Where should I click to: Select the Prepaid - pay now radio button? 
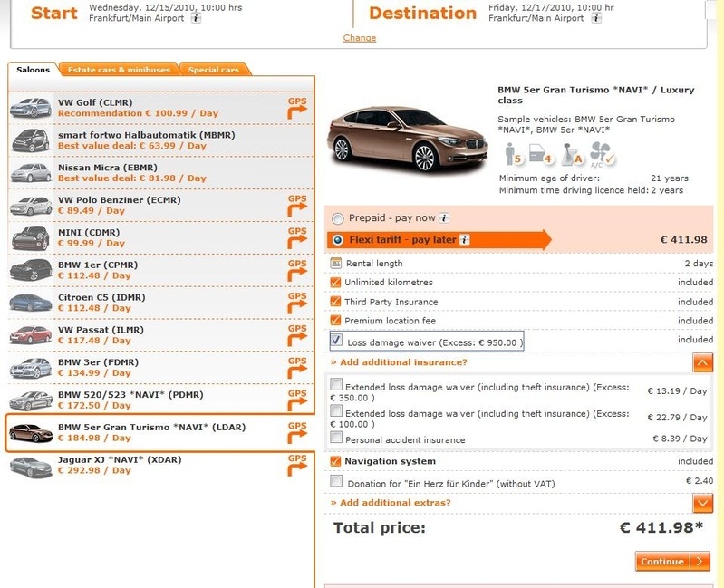(338, 218)
